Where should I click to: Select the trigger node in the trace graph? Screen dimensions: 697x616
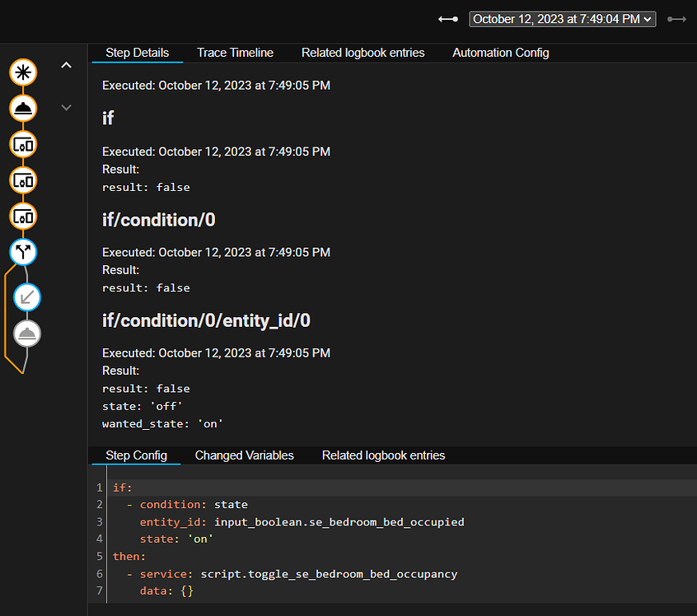tap(22, 72)
